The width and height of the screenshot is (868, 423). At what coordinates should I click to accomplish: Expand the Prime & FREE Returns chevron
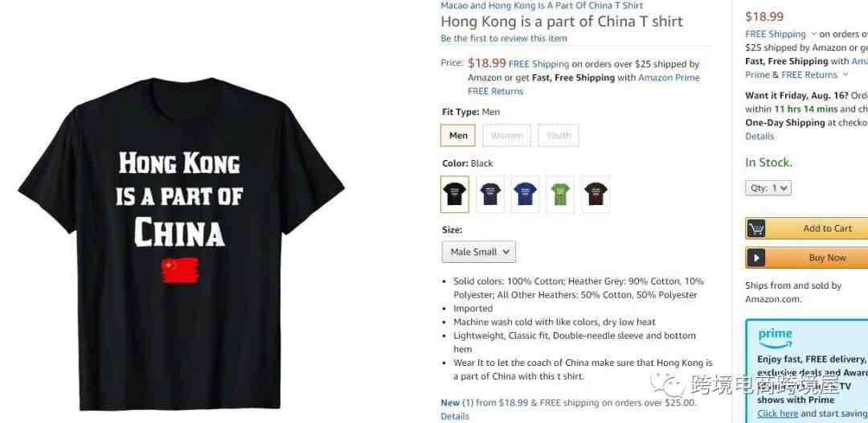[845, 75]
